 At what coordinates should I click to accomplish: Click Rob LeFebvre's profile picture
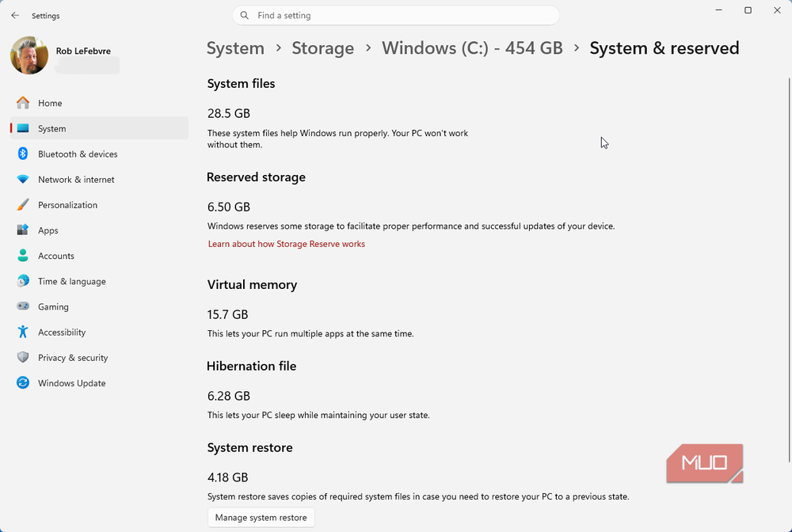[x=29, y=55]
